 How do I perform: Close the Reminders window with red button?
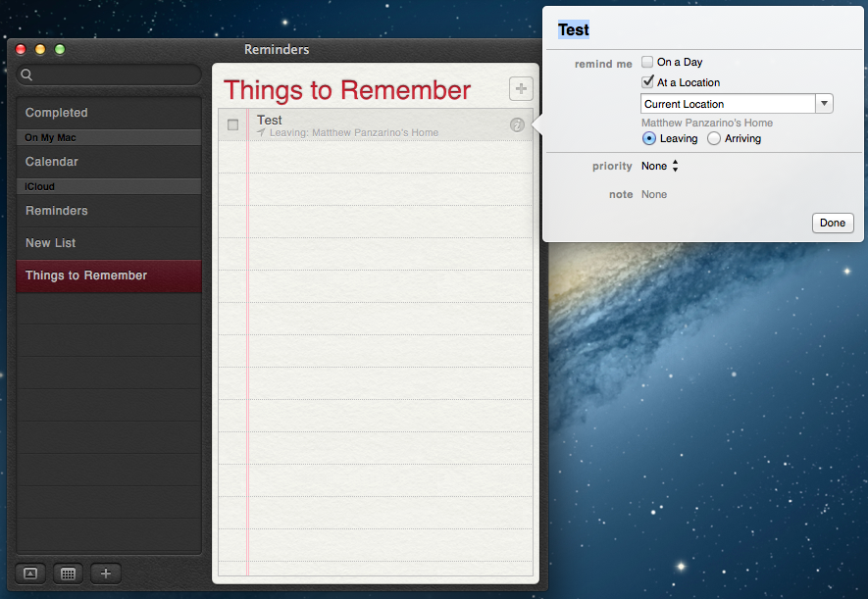click(21, 49)
